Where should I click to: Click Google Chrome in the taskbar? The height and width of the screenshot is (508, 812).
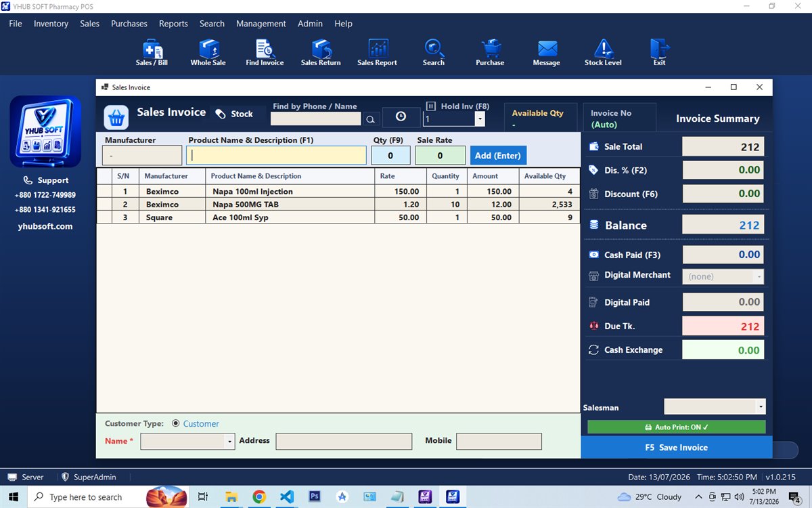258,496
